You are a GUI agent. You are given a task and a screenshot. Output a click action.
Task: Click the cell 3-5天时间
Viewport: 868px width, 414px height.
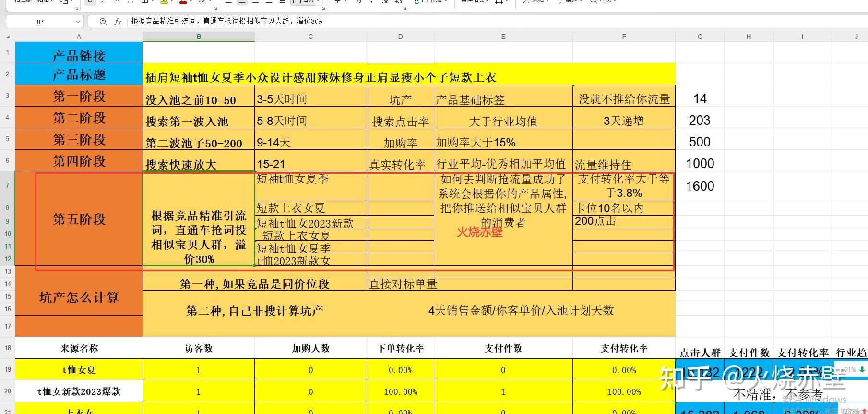click(x=310, y=96)
